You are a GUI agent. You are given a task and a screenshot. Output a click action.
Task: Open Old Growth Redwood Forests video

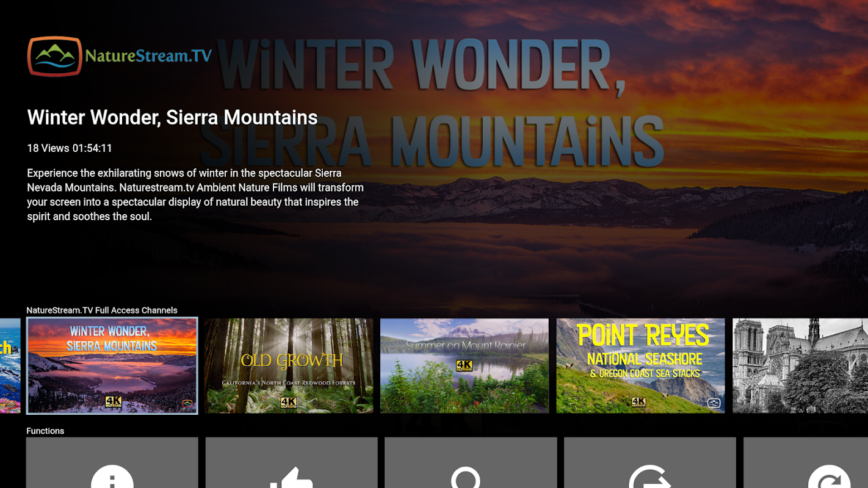[x=289, y=366]
